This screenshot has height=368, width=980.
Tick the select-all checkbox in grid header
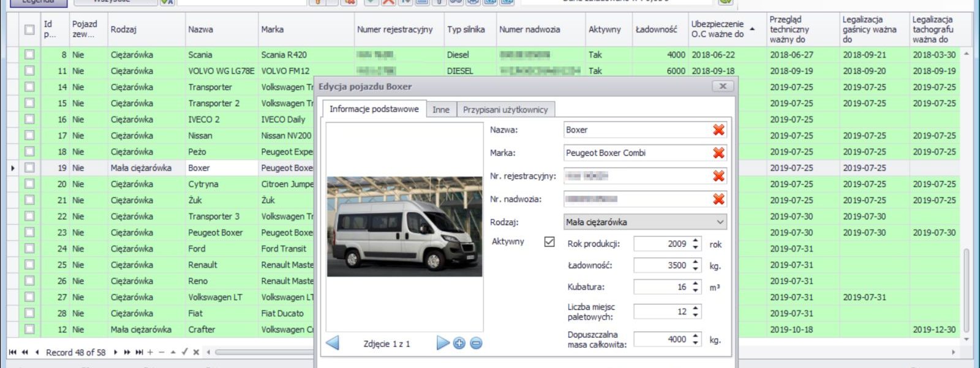29,29
